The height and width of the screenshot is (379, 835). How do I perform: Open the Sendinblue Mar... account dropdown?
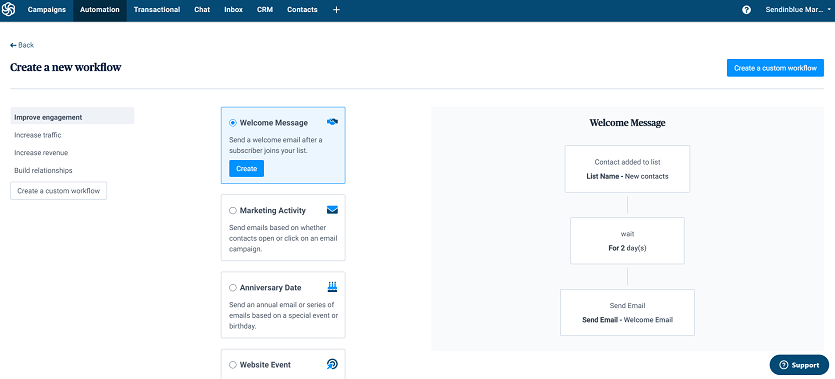click(798, 10)
